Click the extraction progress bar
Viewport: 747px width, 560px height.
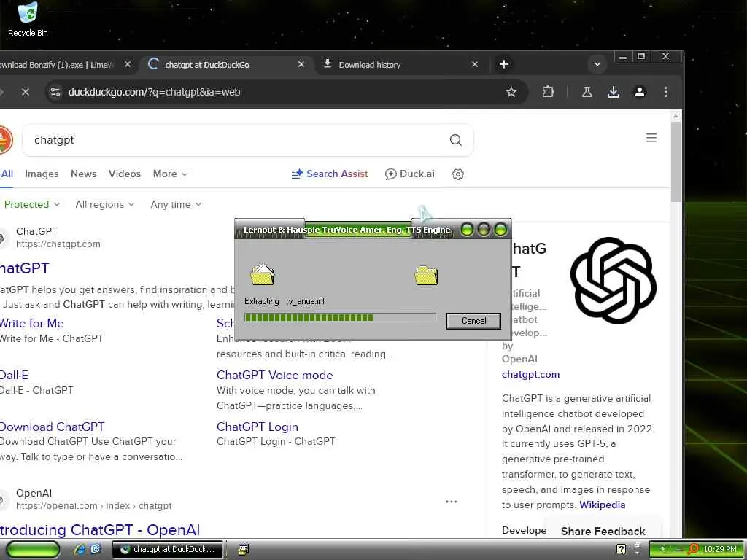click(x=340, y=318)
